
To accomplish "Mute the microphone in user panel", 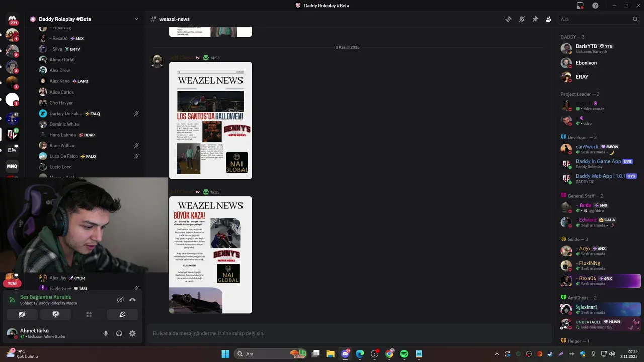I will 106,333.
